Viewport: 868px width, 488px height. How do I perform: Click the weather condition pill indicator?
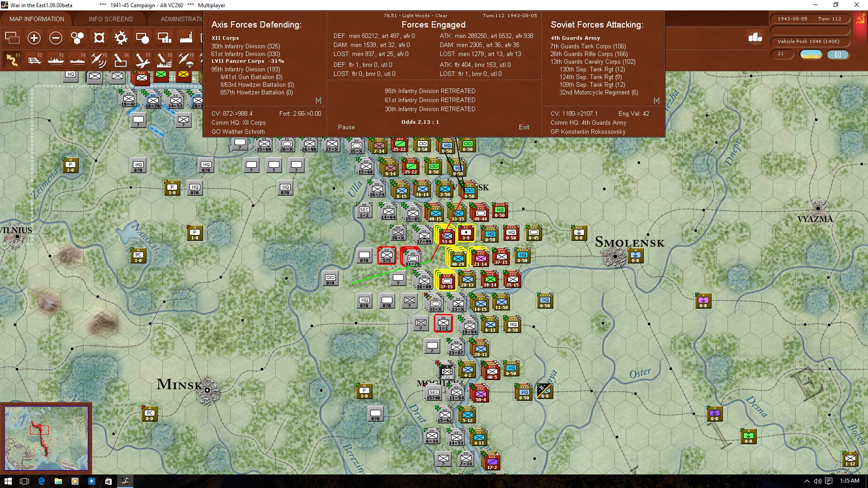[811, 54]
